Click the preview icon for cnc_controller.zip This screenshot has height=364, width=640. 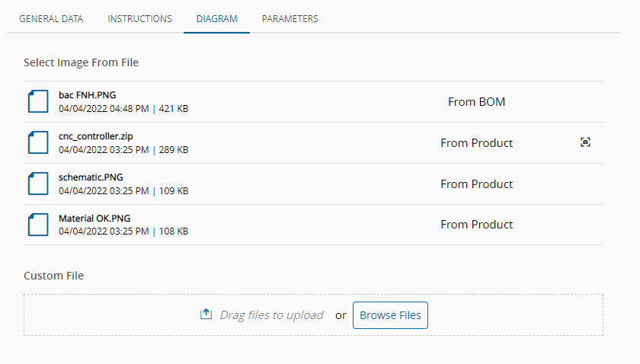tap(585, 142)
